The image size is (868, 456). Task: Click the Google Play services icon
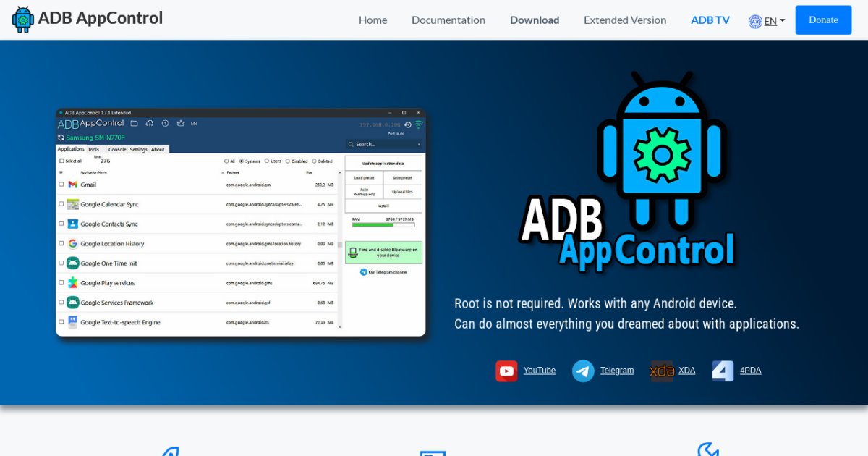pyautogui.click(x=73, y=283)
